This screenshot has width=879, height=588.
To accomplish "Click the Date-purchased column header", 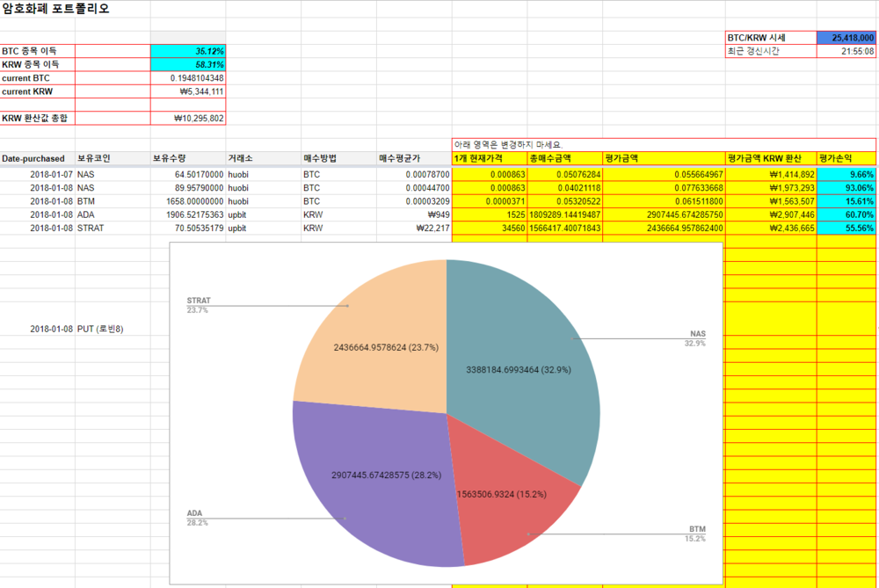I will [x=37, y=158].
